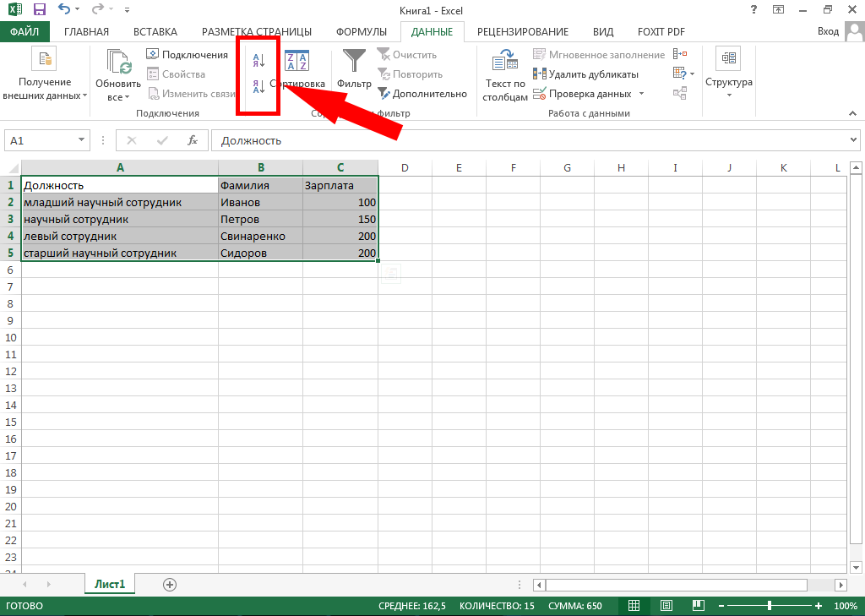Open the Проверка данных dropdown arrow
The image size is (865, 616).
641,94
